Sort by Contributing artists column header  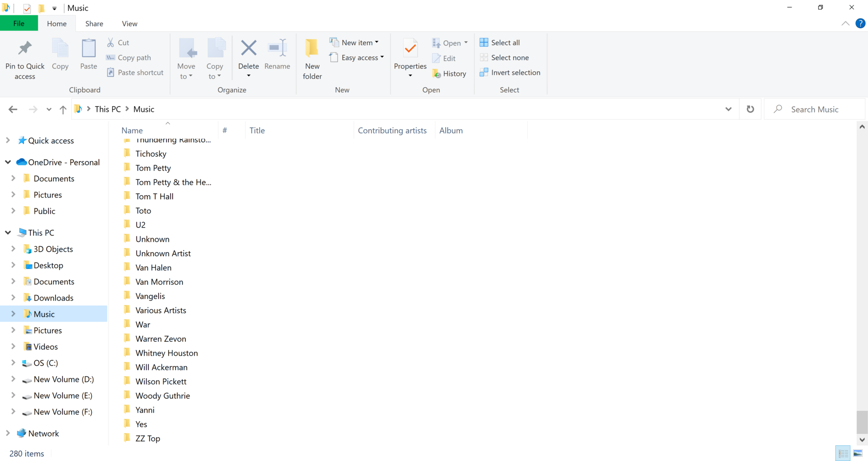click(x=392, y=131)
